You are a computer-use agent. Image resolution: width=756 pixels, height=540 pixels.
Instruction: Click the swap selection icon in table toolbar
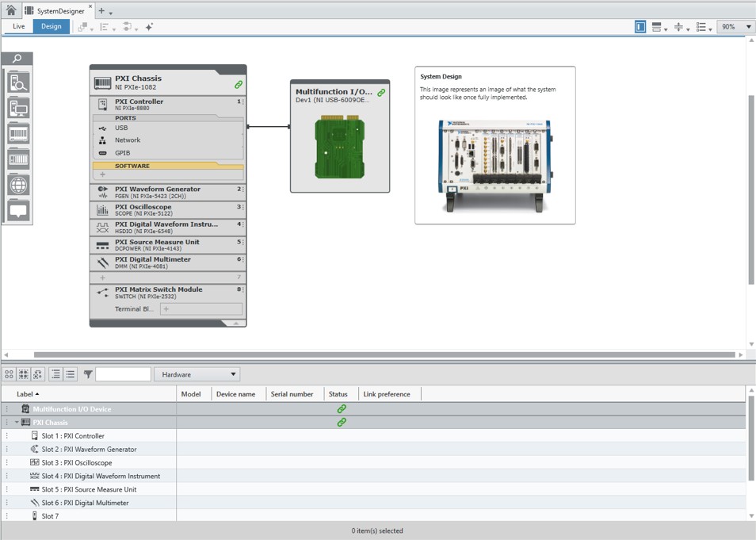[37, 374]
